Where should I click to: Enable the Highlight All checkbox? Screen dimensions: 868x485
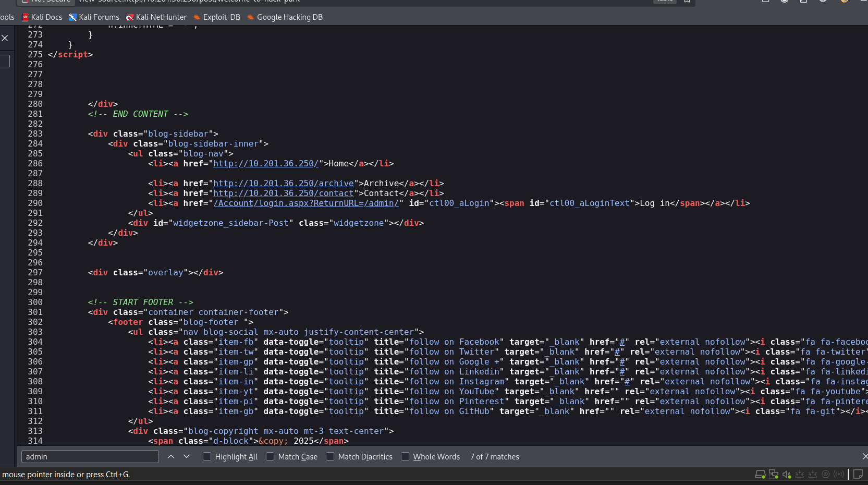207,456
